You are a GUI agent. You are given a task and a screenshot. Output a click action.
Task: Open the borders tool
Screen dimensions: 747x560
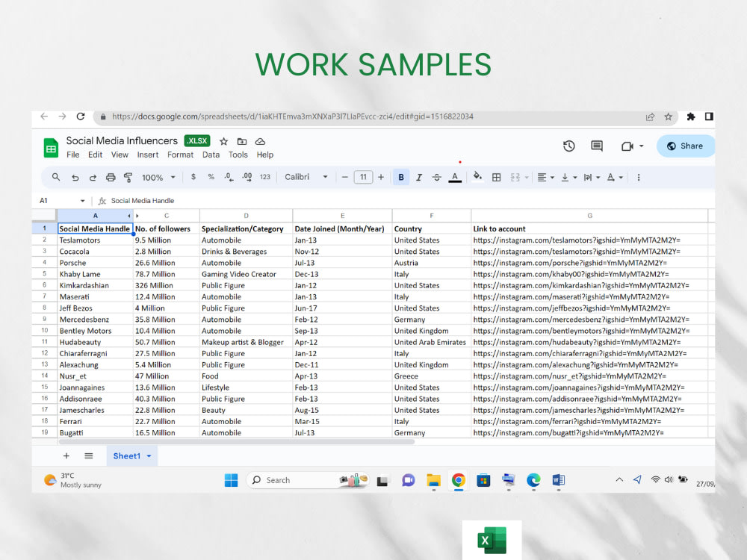tap(497, 177)
